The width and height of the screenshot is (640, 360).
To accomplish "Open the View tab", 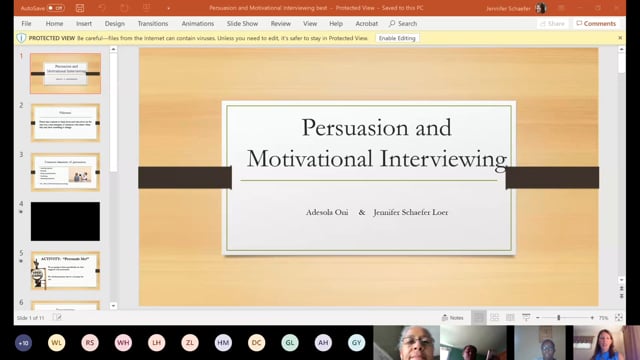I will click(x=310, y=24).
